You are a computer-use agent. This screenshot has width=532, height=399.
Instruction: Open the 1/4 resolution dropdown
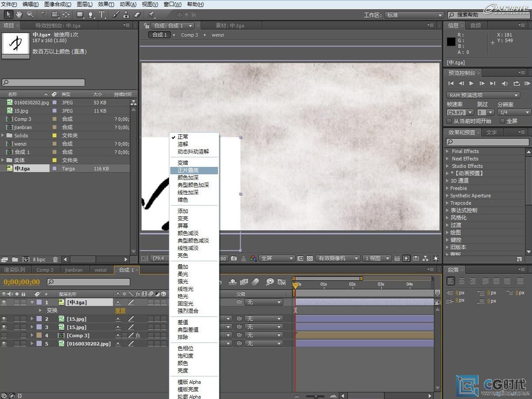(514, 113)
